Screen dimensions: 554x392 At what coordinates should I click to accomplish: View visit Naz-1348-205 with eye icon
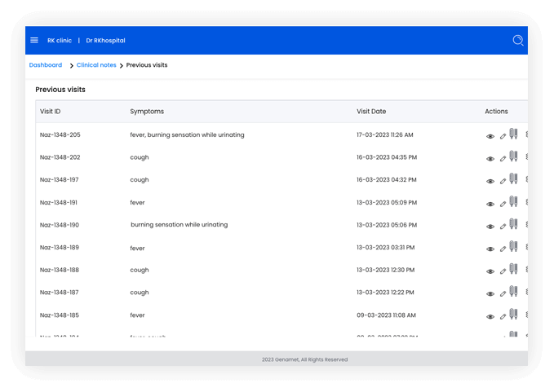click(x=490, y=137)
